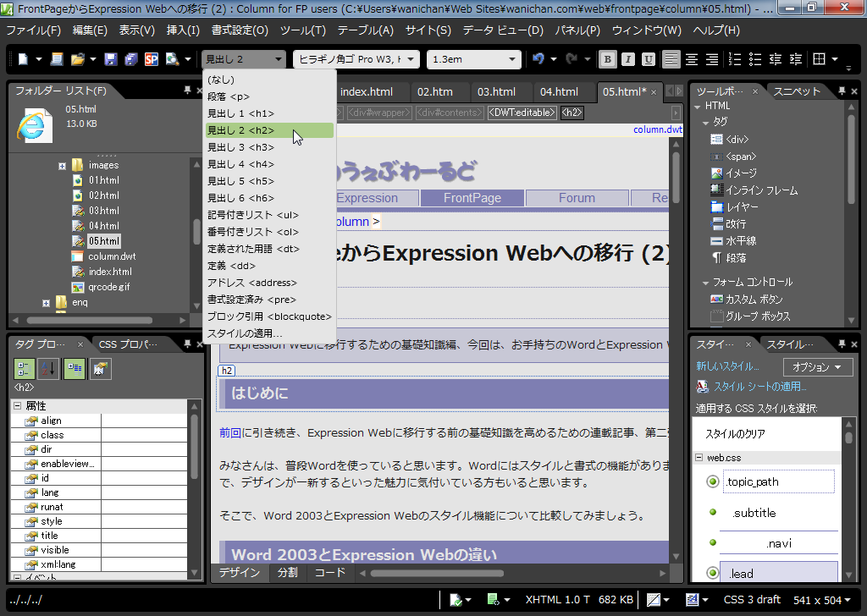Apply numbered list formatting
This screenshot has height=616, width=867.
tap(735, 59)
